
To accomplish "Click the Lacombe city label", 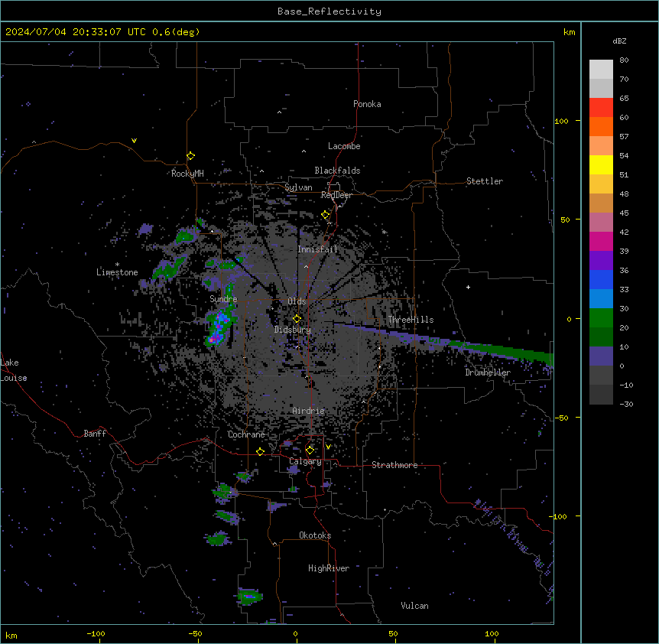I will 344,146.
